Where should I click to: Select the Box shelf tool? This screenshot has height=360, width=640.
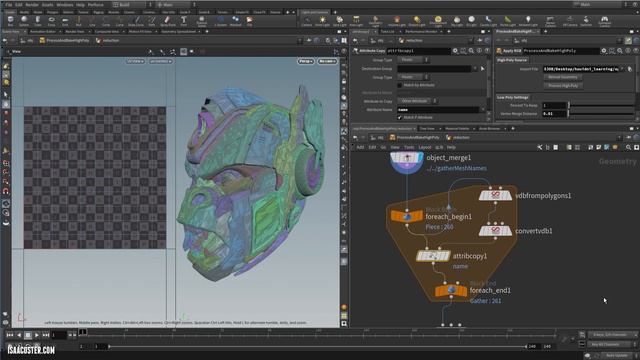[11, 21]
